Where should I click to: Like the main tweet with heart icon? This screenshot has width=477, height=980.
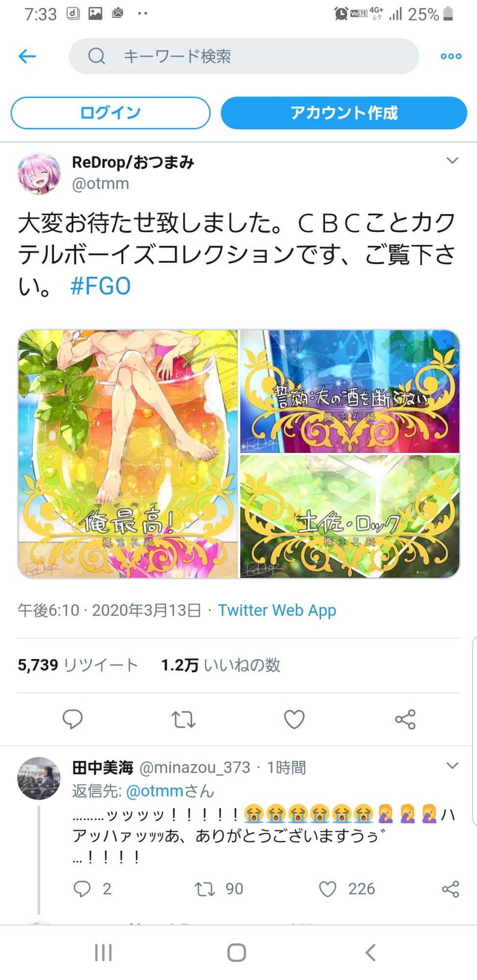tap(294, 719)
